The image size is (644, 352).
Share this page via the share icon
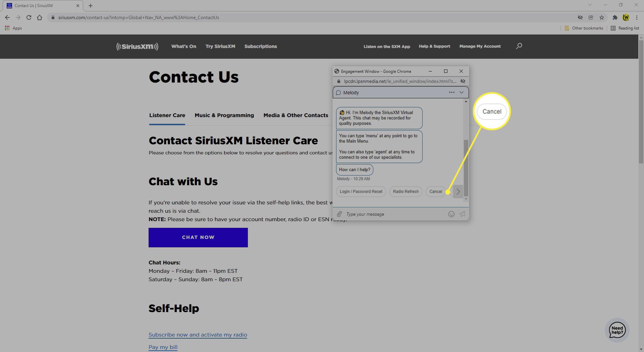pos(591,17)
